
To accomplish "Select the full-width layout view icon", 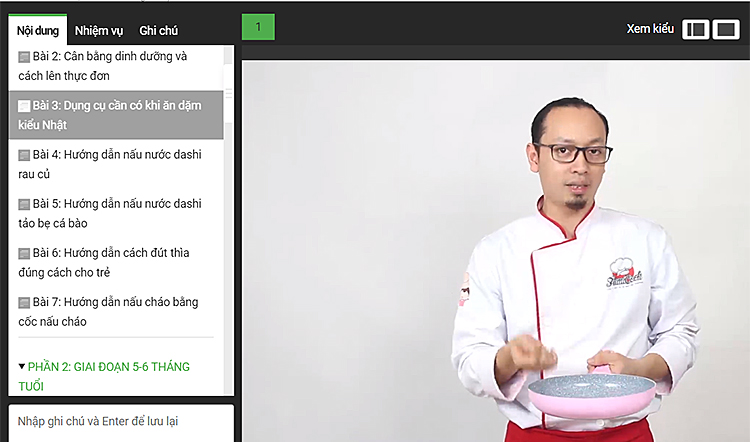I will point(726,30).
